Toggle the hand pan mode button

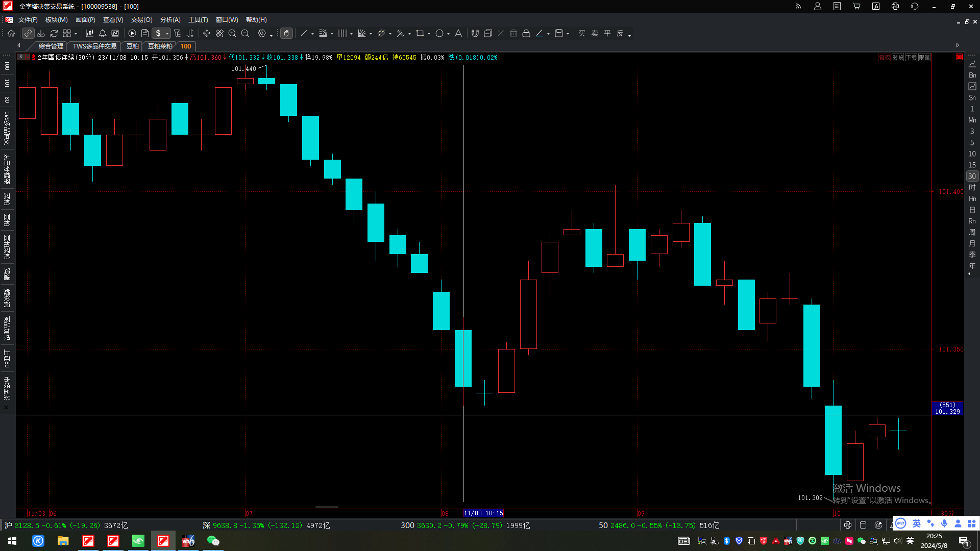pyautogui.click(x=287, y=33)
